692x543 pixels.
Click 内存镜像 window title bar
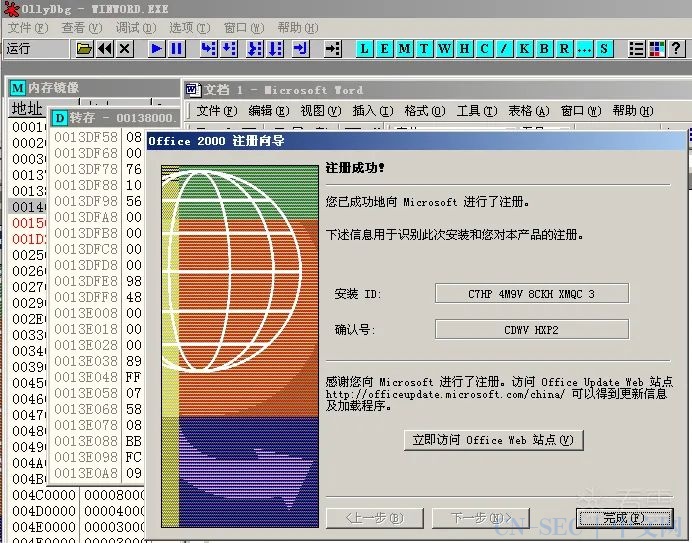(x=94, y=88)
